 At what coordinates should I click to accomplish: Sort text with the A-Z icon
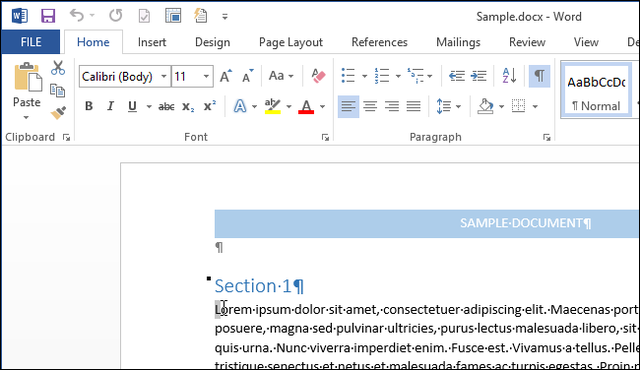click(x=509, y=75)
